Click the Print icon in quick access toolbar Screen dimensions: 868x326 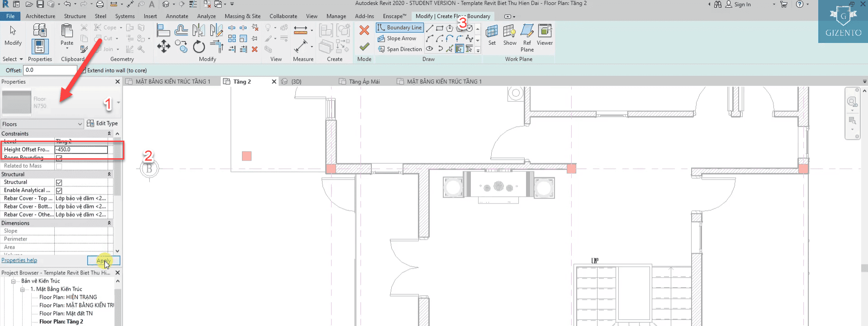pos(100,4)
